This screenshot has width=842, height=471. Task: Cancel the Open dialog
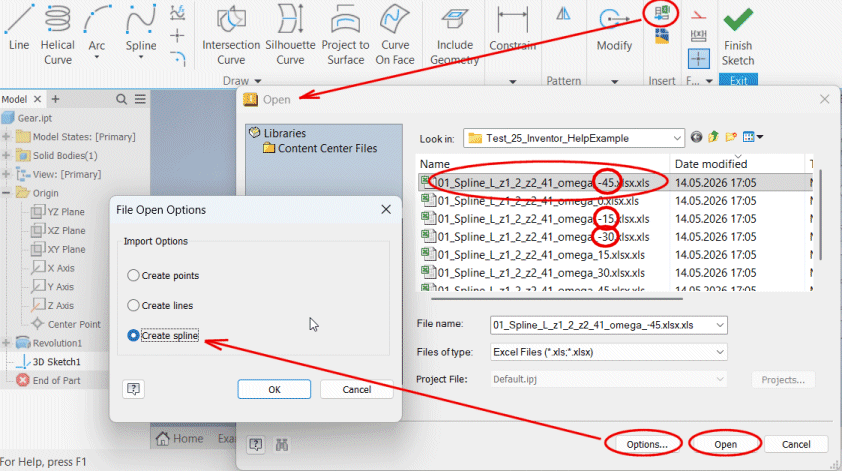click(x=796, y=445)
